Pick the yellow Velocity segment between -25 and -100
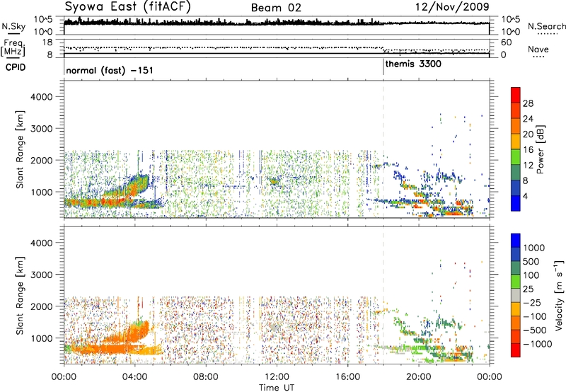The image size is (566, 392). (516, 309)
